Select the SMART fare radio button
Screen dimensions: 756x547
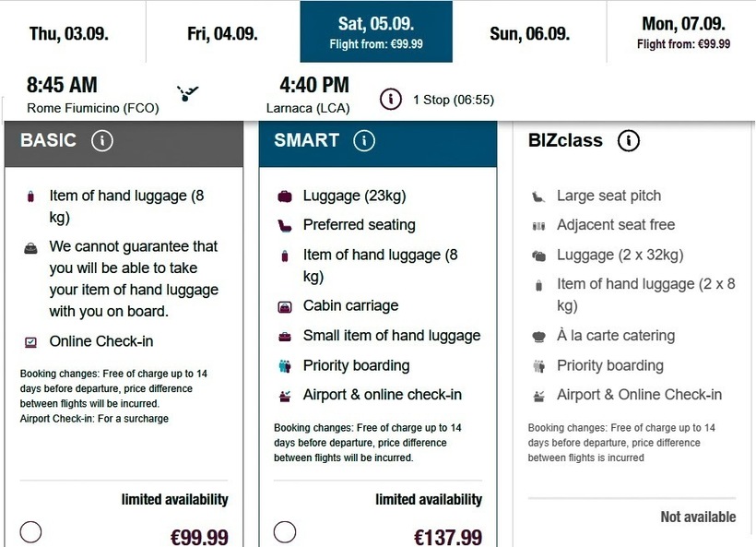(x=285, y=532)
